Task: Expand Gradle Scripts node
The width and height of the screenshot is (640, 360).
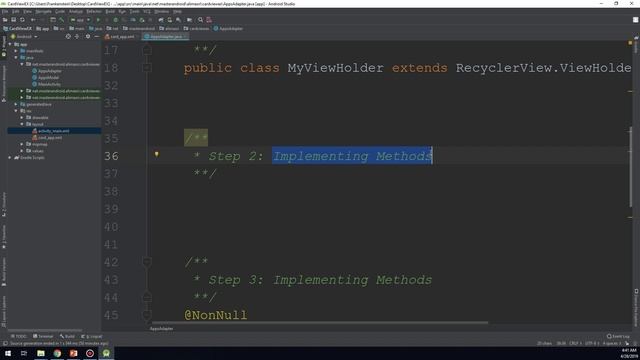Action: [10, 158]
